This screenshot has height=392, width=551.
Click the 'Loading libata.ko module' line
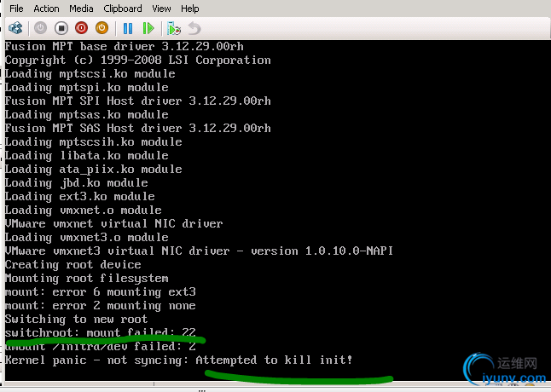point(86,155)
